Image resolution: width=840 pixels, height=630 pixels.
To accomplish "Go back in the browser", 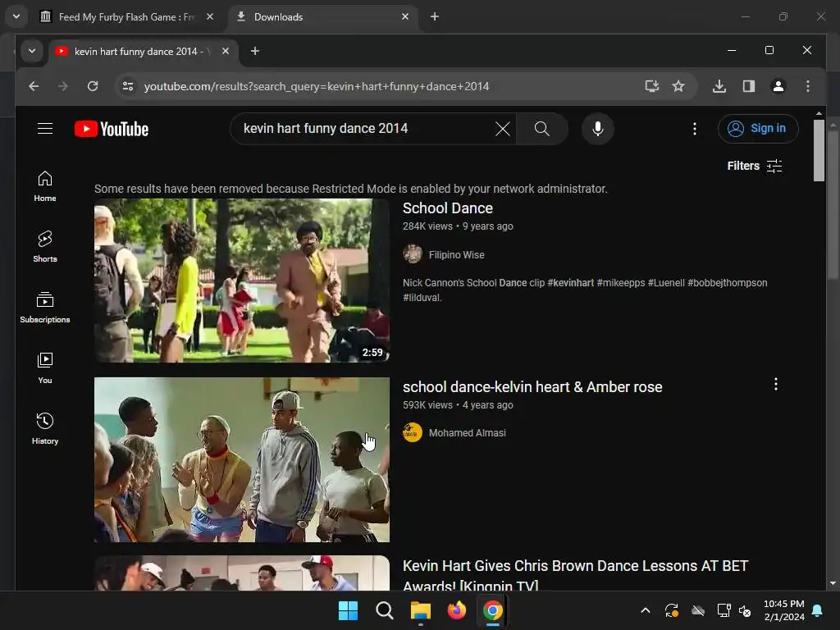I will [34, 86].
